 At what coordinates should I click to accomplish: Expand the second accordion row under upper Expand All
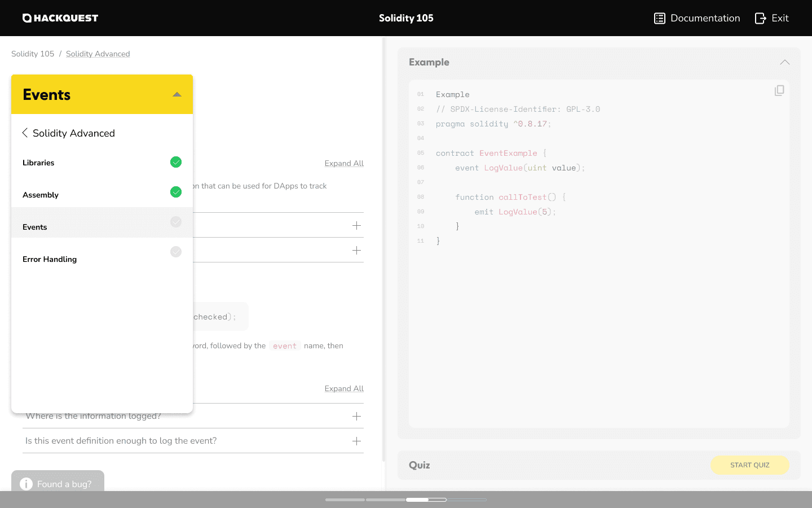click(356, 250)
